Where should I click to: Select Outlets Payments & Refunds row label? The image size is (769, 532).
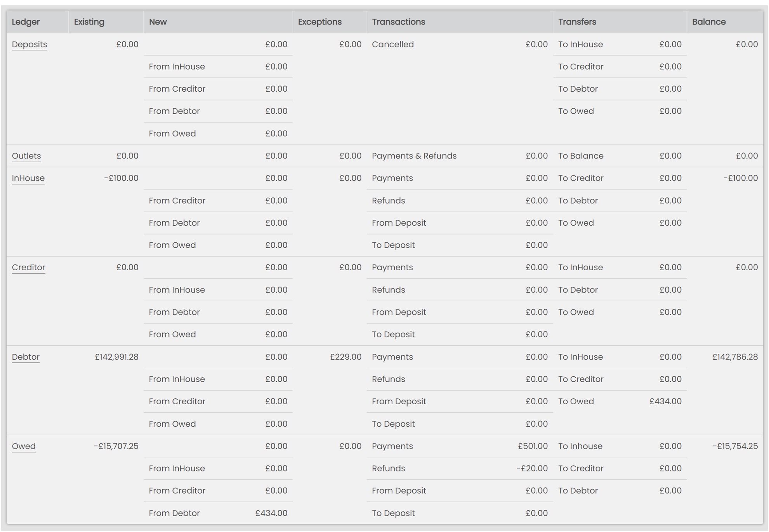click(414, 156)
